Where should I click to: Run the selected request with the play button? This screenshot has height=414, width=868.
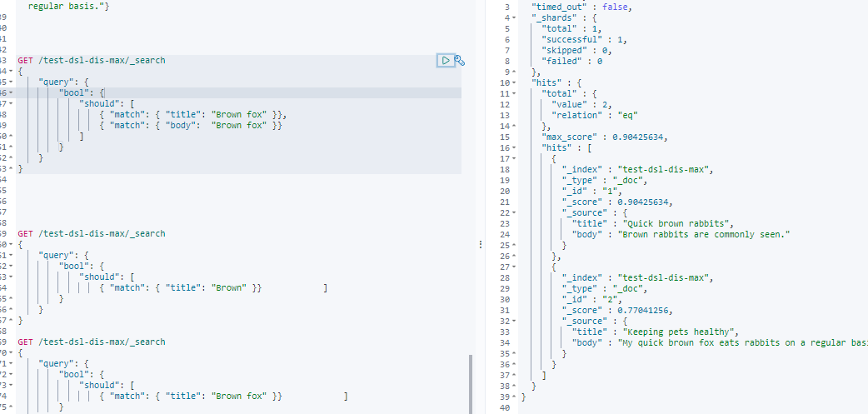pyautogui.click(x=446, y=60)
